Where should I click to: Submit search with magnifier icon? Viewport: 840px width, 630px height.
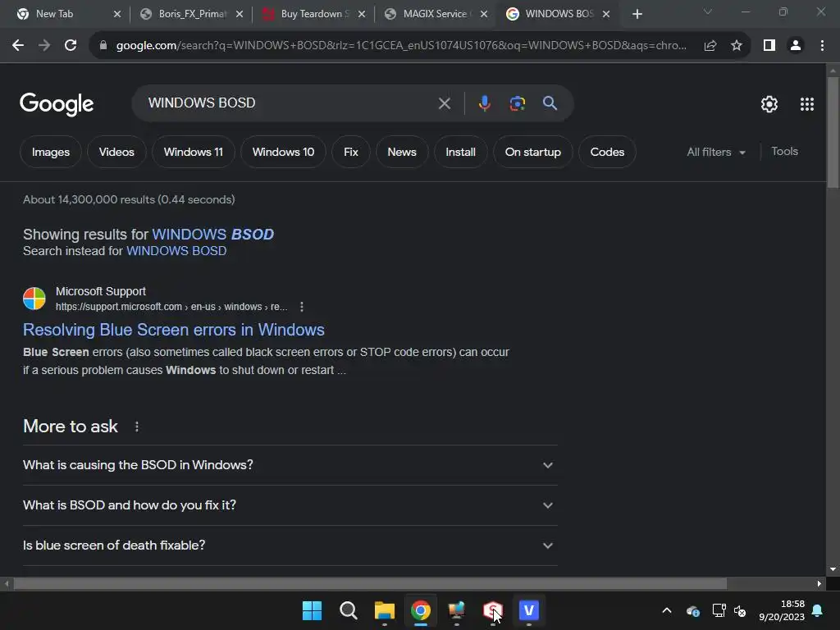pos(550,103)
